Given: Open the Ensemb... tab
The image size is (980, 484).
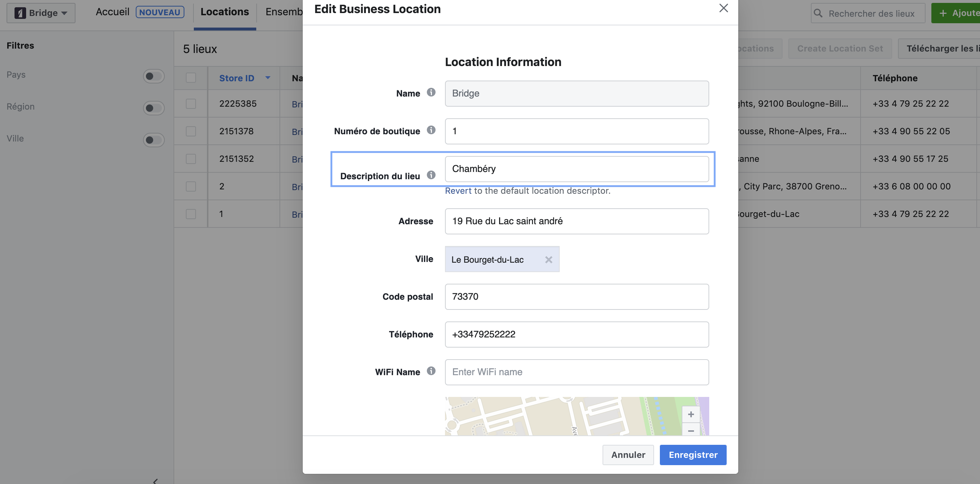Looking at the screenshot, I should (x=284, y=12).
